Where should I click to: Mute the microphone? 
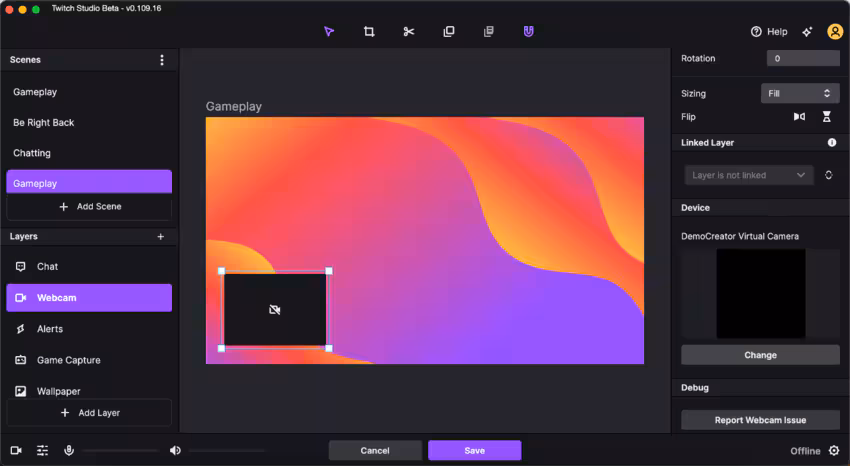pos(69,450)
